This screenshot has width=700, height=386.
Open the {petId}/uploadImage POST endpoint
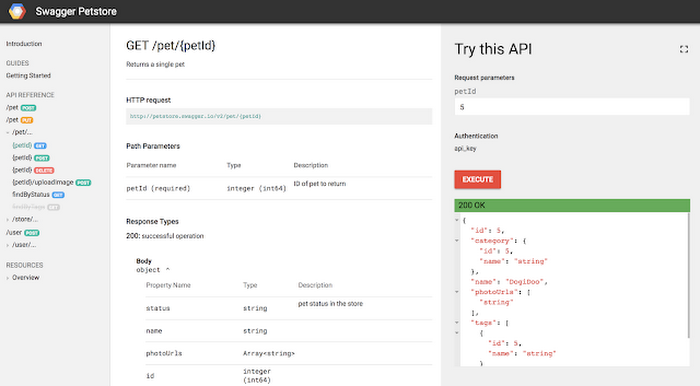point(52,182)
